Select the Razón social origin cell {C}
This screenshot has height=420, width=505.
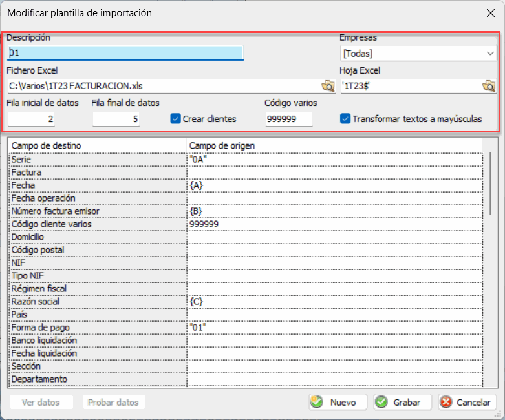(x=335, y=302)
